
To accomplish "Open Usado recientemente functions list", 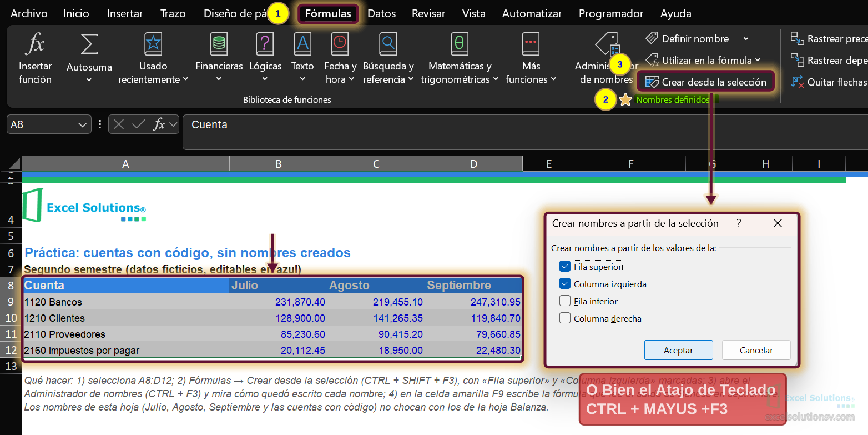I will [153, 58].
